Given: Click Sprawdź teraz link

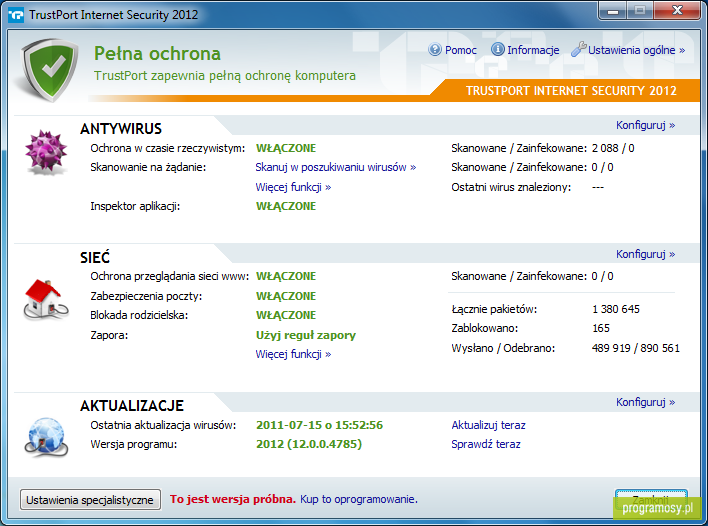Looking at the screenshot, I should point(486,444).
